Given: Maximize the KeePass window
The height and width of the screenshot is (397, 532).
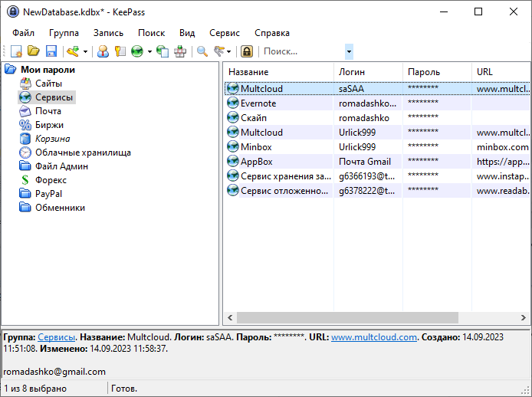Looking at the screenshot, I should tap(478, 11).
